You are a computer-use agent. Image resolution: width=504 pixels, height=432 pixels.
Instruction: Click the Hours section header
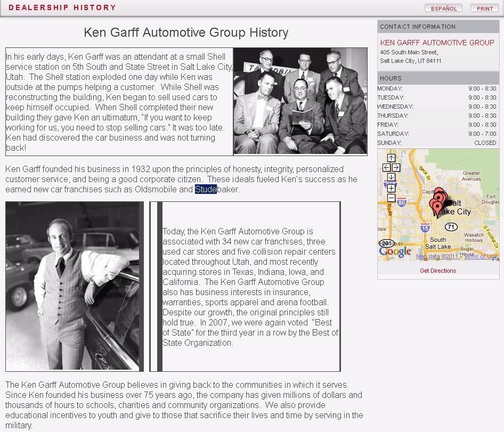point(438,78)
